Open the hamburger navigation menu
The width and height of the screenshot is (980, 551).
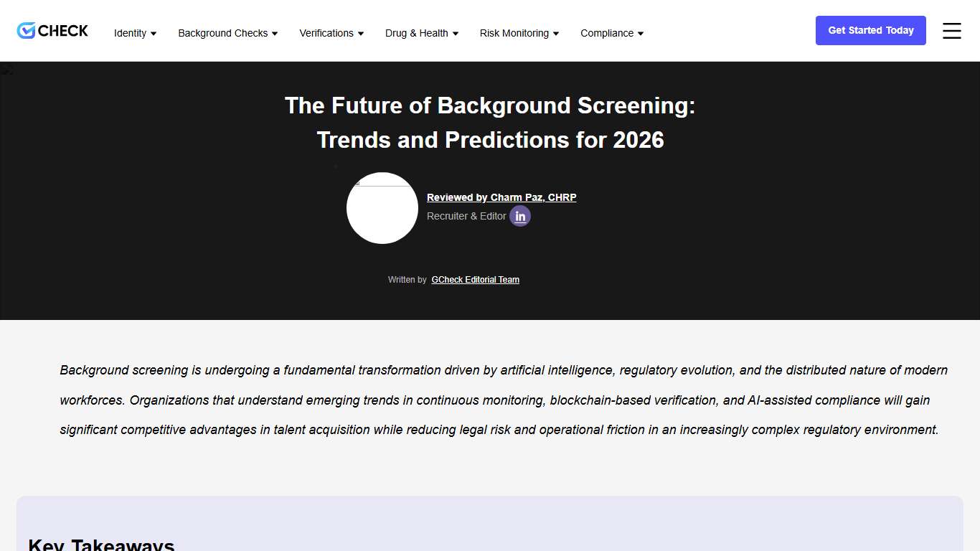(951, 31)
